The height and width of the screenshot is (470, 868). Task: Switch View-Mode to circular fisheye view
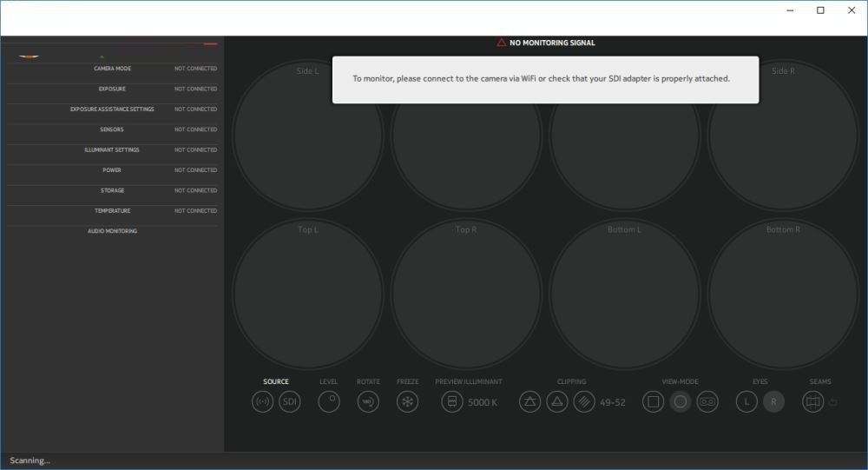[681, 402]
